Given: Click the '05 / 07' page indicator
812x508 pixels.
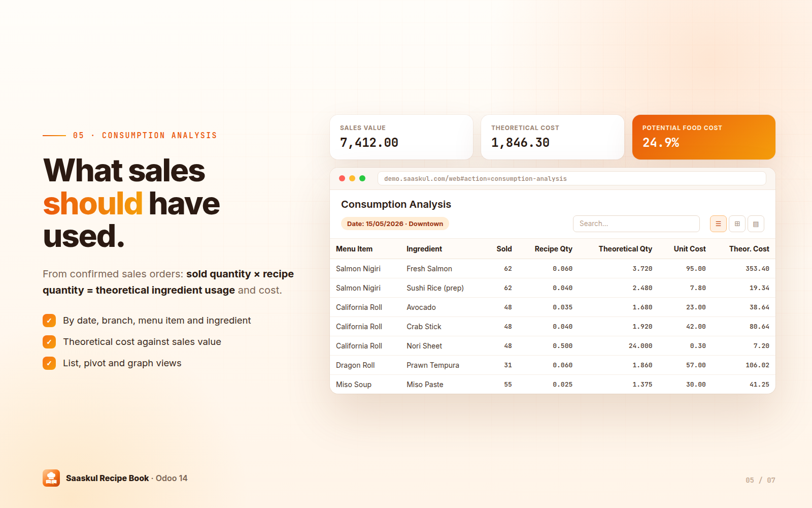Looking at the screenshot, I should 760,480.
